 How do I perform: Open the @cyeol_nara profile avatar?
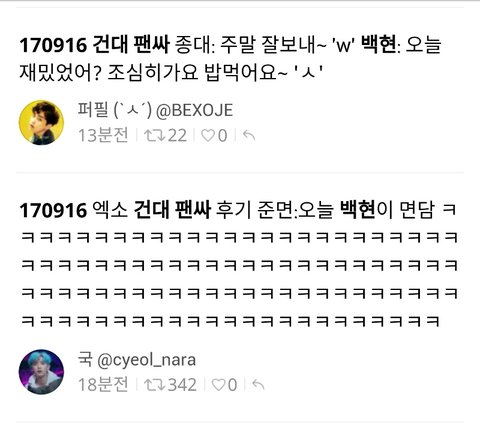pyautogui.click(x=41, y=372)
